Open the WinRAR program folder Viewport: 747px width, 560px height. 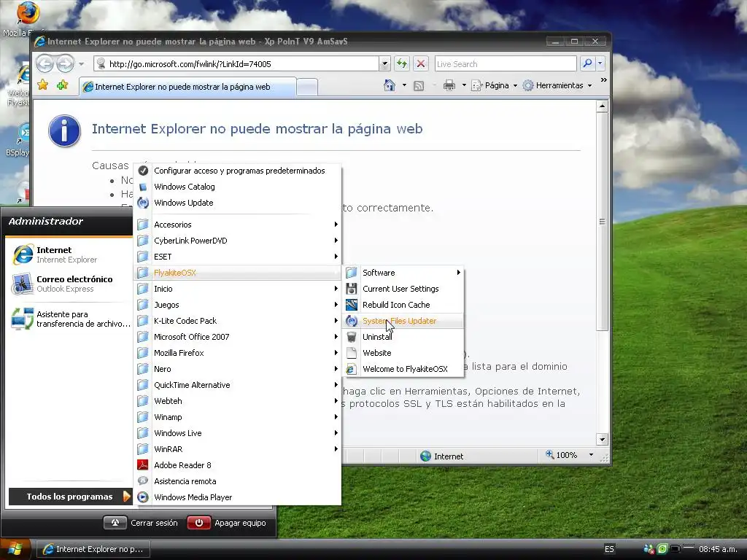239,449
